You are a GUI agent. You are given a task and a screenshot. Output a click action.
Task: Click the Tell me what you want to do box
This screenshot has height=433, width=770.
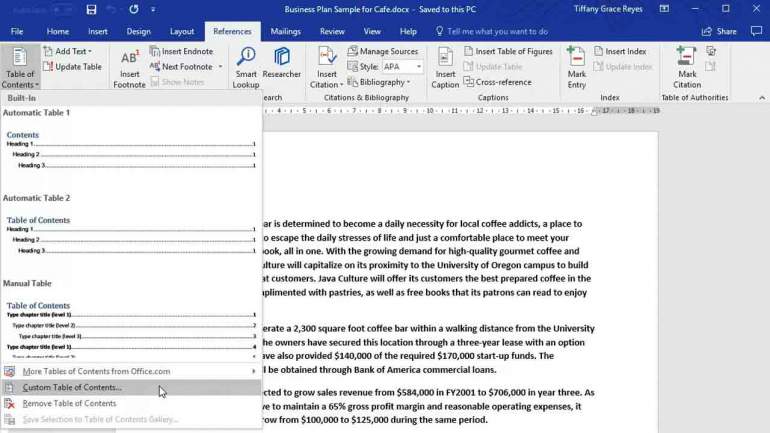pyautogui.click(x=492, y=31)
